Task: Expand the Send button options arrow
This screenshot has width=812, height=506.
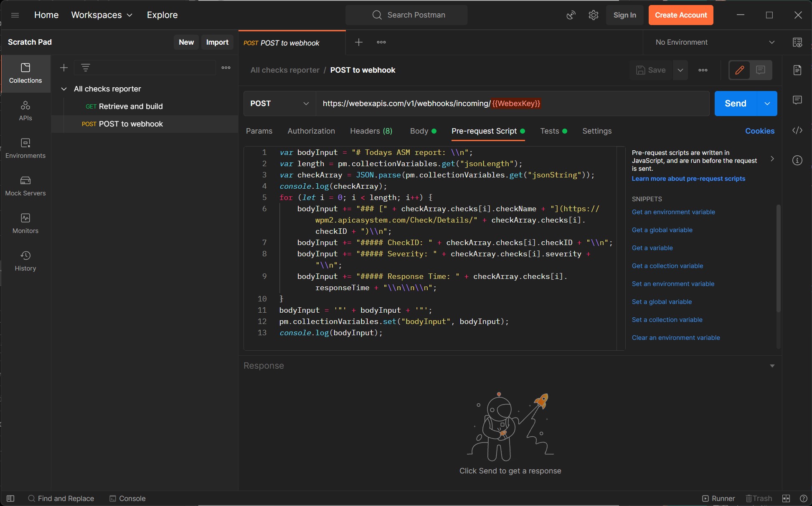Action: (767, 104)
